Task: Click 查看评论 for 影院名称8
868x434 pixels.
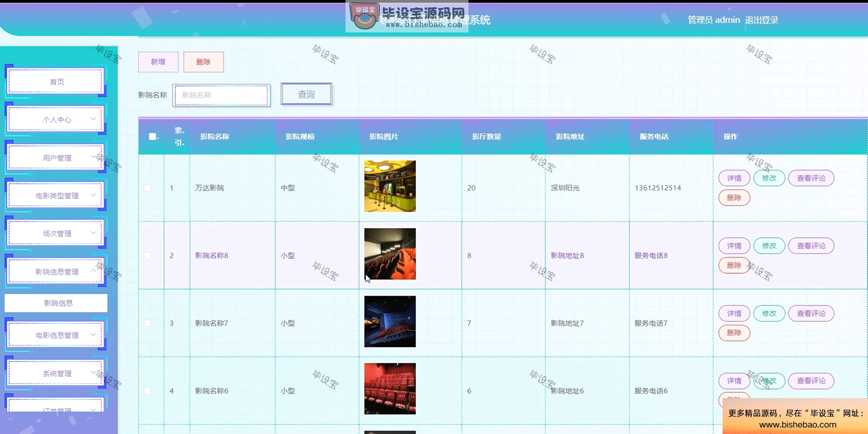Action: pos(811,246)
